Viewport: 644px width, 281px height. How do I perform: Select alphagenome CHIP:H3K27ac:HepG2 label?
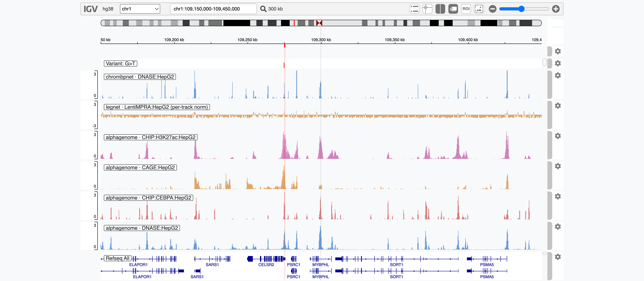(x=151, y=137)
